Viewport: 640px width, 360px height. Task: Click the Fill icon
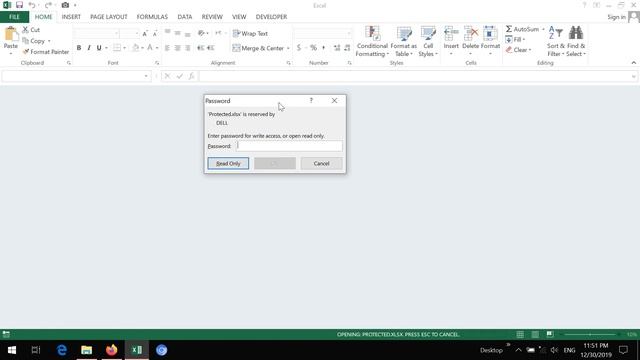point(509,40)
